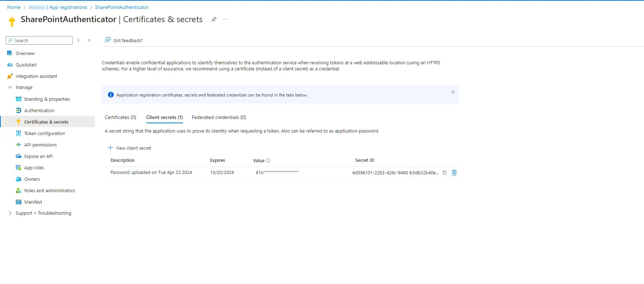
Task: Open Authentication menu item
Action: (x=39, y=110)
